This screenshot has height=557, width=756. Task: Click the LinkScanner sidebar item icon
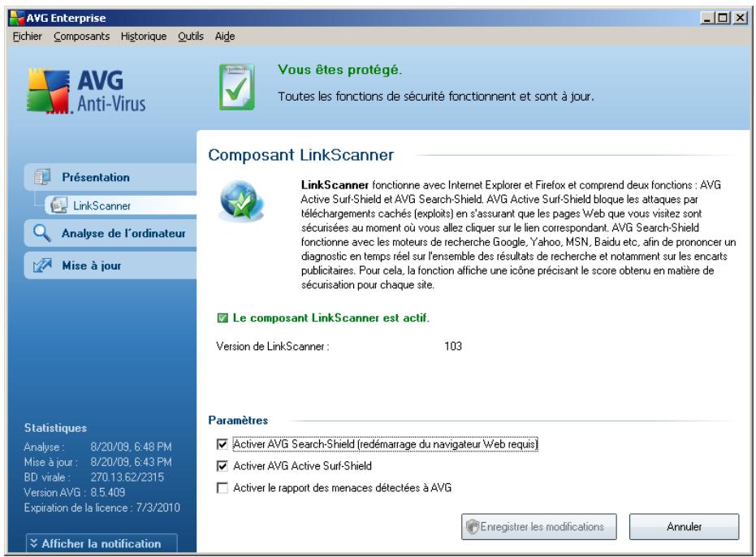58,205
